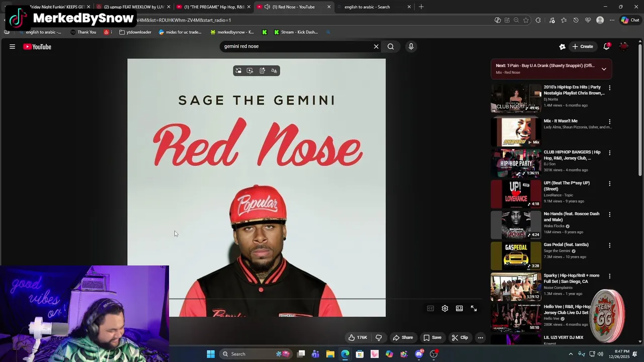Click the star icon left of Create
The height and width of the screenshot is (362, 644).
(562, 47)
